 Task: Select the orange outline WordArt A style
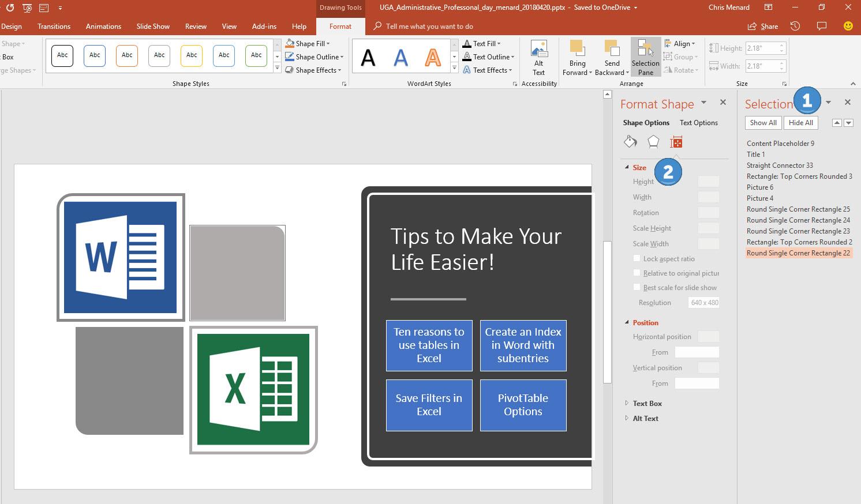(x=433, y=57)
